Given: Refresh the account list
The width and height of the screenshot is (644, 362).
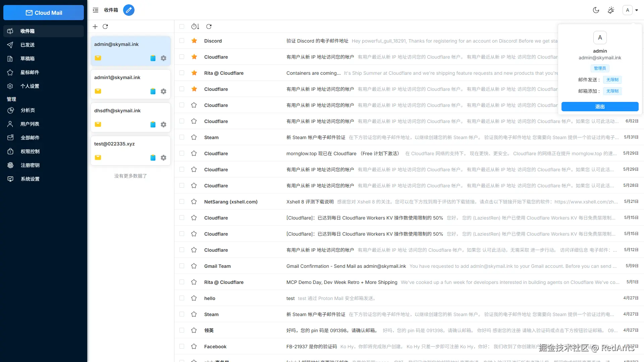Looking at the screenshot, I should (105, 26).
